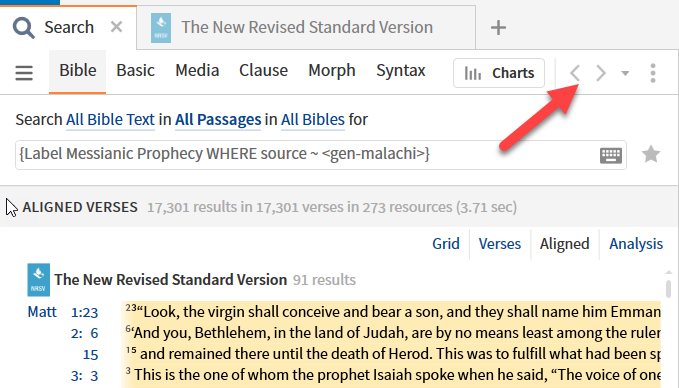Open the All Bible Text dropdown
679x388 pixels.
click(110, 120)
